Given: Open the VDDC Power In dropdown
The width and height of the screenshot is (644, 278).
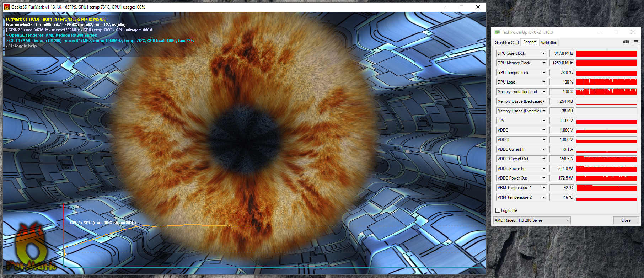Looking at the screenshot, I should pyautogui.click(x=544, y=169).
